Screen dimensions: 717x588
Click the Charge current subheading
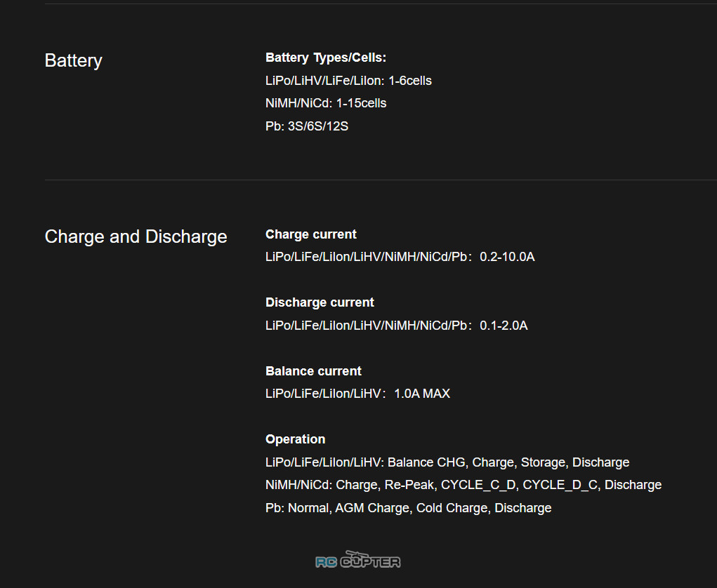(x=311, y=234)
